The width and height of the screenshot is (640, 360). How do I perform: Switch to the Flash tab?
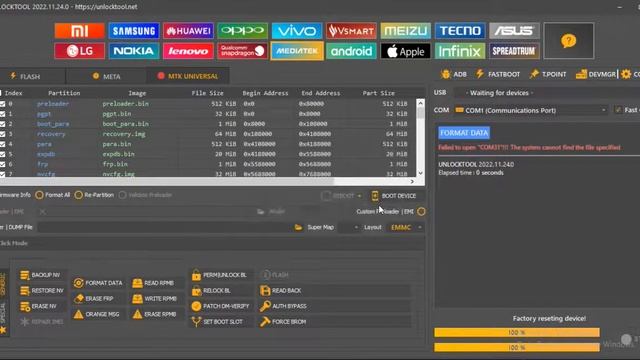(x=25, y=76)
